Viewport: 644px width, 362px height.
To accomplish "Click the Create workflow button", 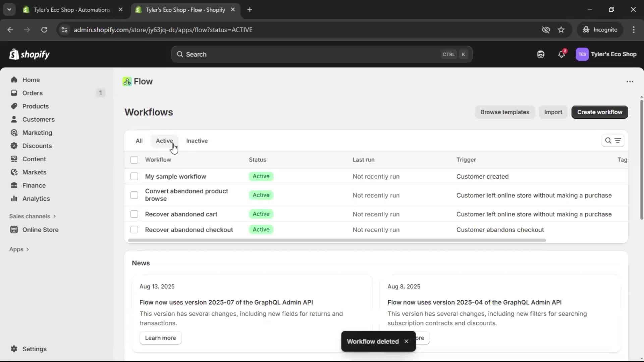I will pos(599,112).
